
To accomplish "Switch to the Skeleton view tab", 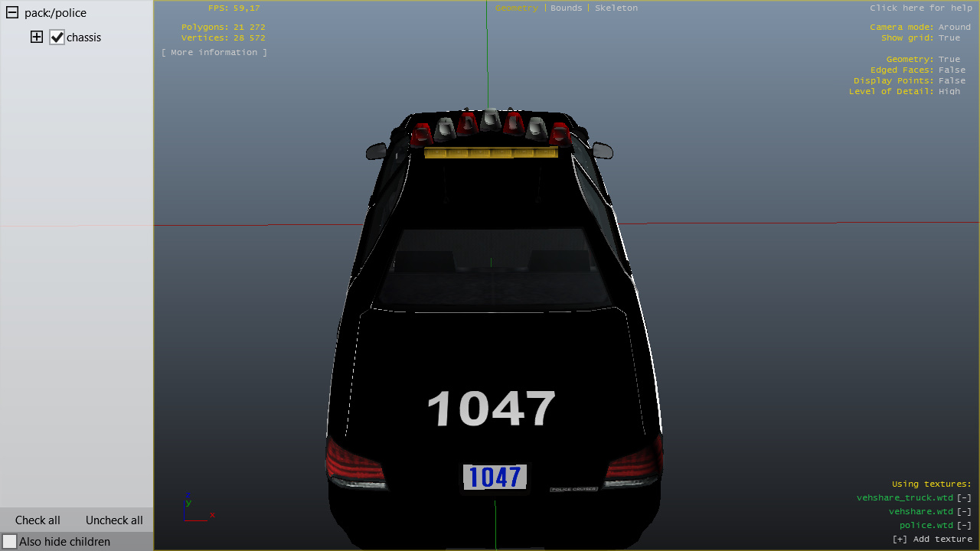I will [616, 8].
